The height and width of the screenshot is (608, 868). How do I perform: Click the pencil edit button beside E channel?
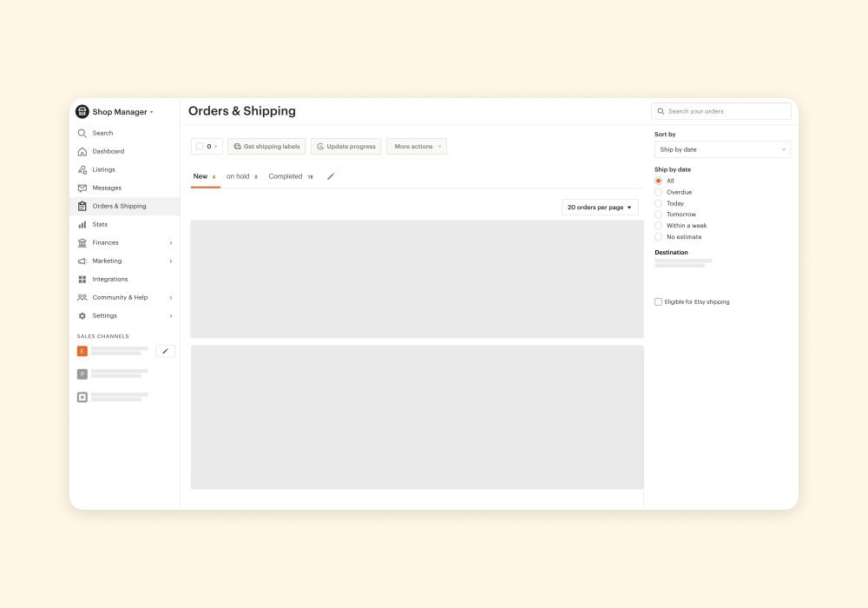pos(165,351)
